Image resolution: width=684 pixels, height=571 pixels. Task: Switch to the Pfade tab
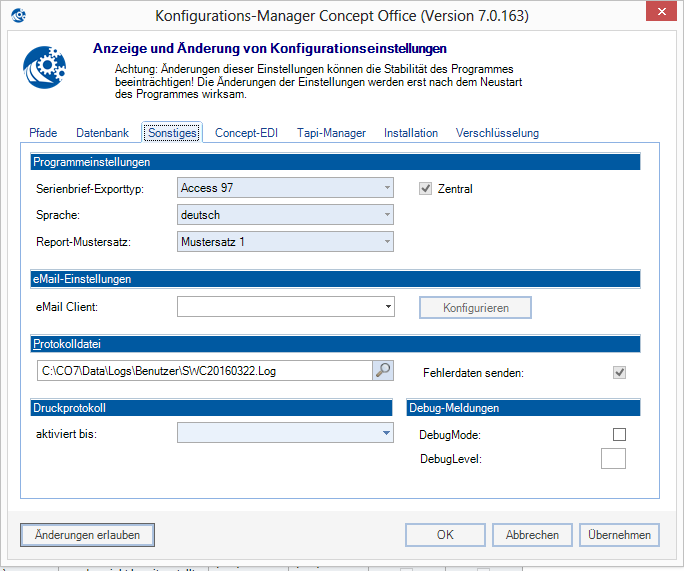43,133
